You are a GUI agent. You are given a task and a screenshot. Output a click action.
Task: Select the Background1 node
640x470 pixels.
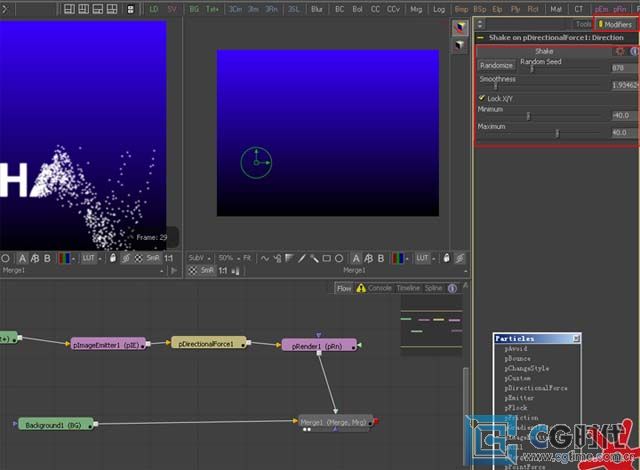[56, 425]
